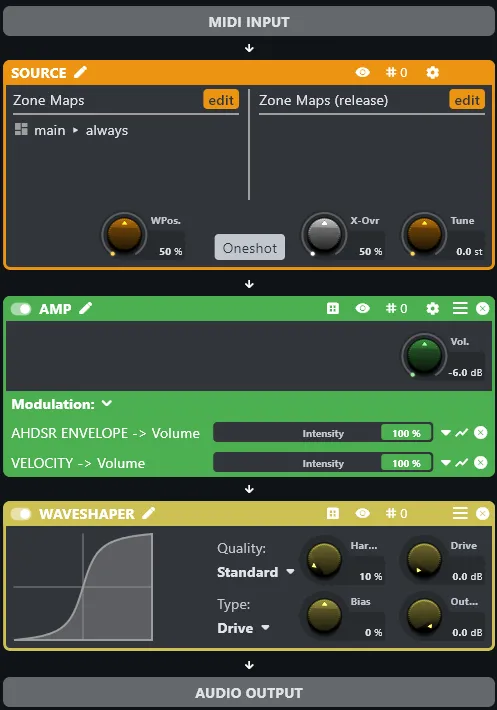Click the VELOCITY curve icon
This screenshot has width=497, height=710.
462,463
